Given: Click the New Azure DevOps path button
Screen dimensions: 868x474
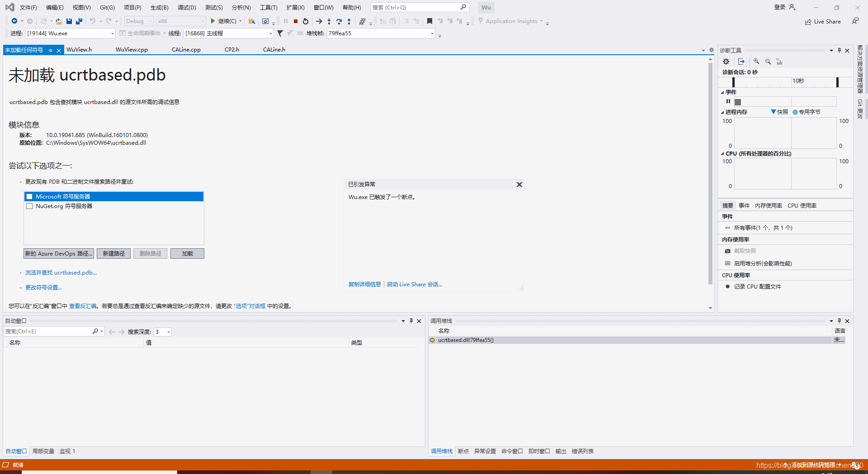Looking at the screenshot, I should 59,254.
